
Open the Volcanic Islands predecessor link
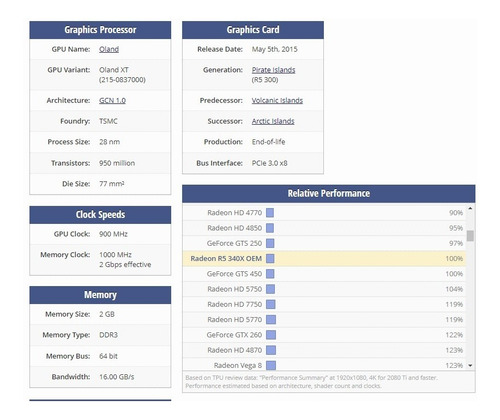tap(277, 100)
